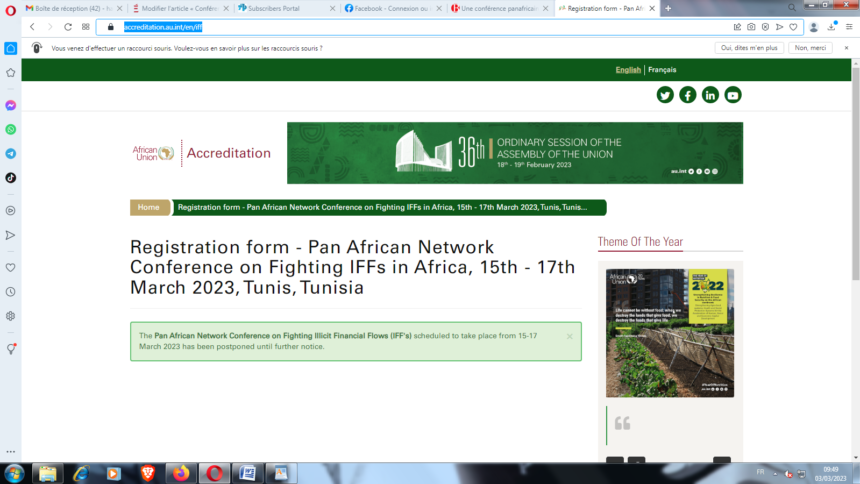The height and width of the screenshot is (484, 860).
Task: Open the YouTube channel icon in header
Action: point(733,95)
